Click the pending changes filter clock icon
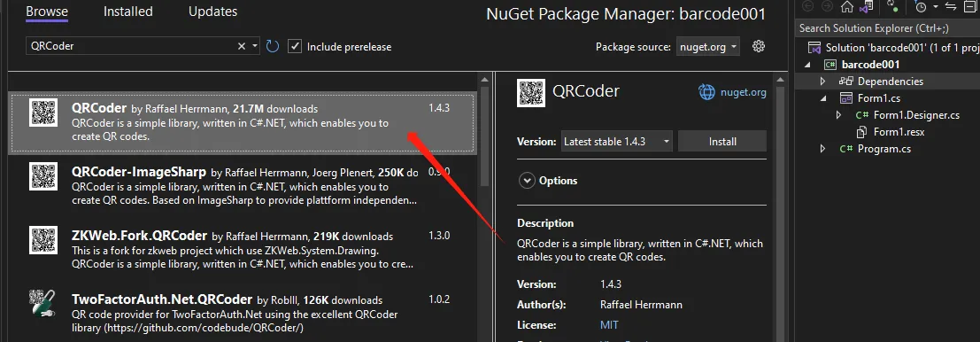The height and width of the screenshot is (342, 980). tap(921, 7)
